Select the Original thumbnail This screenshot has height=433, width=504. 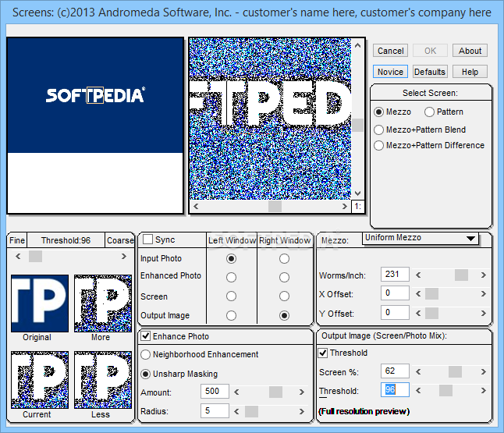(x=40, y=303)
